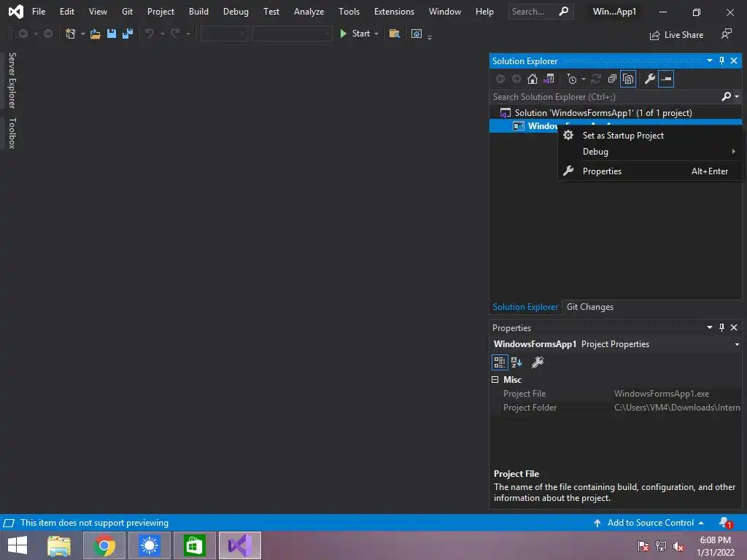Open the Build menu
The width and height of the screenshot is (747, 560).
point(198,12)
